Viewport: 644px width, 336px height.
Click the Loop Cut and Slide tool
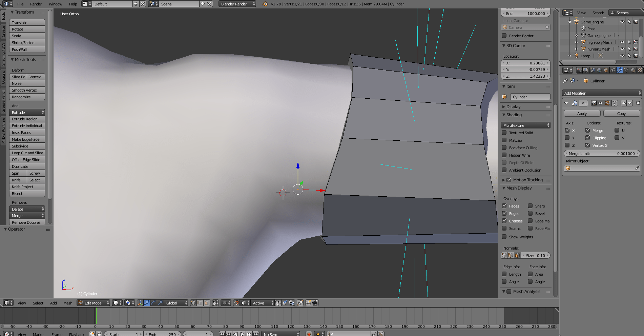27,153
